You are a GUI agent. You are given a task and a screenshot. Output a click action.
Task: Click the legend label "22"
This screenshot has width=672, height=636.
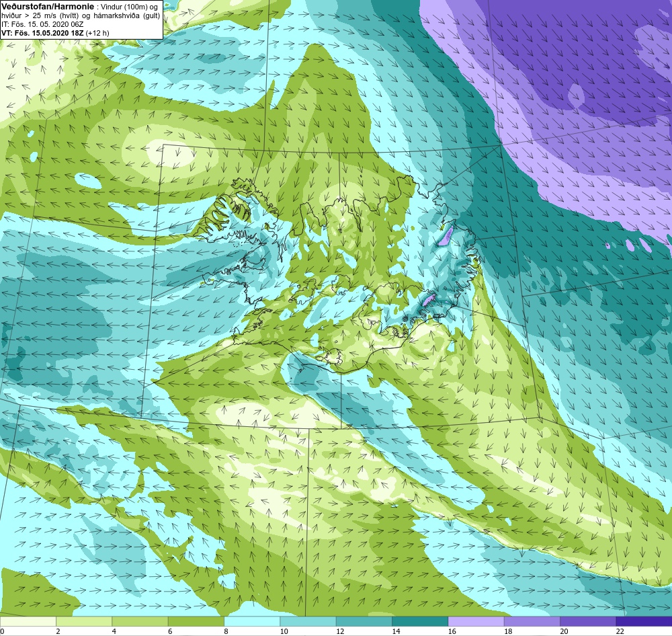(x=620, y=631)
